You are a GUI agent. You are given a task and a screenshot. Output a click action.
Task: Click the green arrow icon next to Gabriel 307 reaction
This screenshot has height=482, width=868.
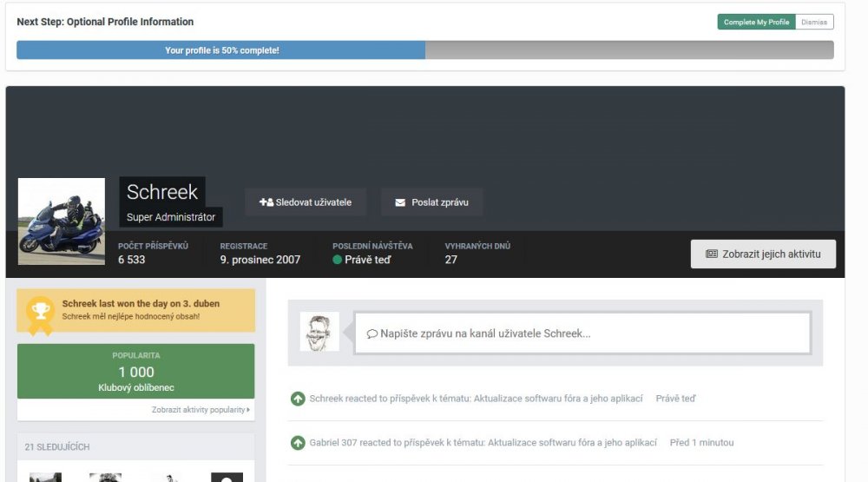point(298,443)
